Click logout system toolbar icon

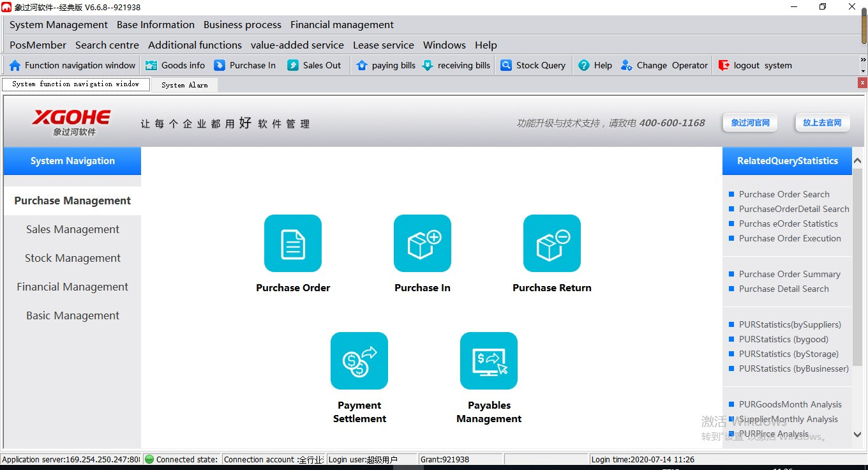pyautogui.click(x=724, y=65)
